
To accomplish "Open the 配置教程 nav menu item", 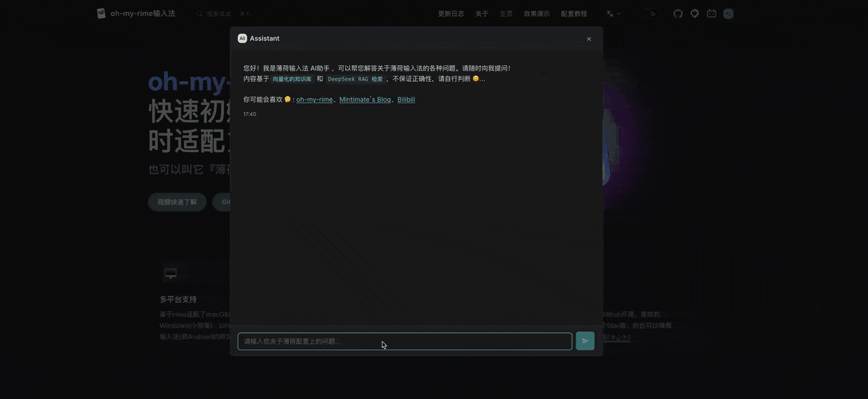I will click(574, 14).
